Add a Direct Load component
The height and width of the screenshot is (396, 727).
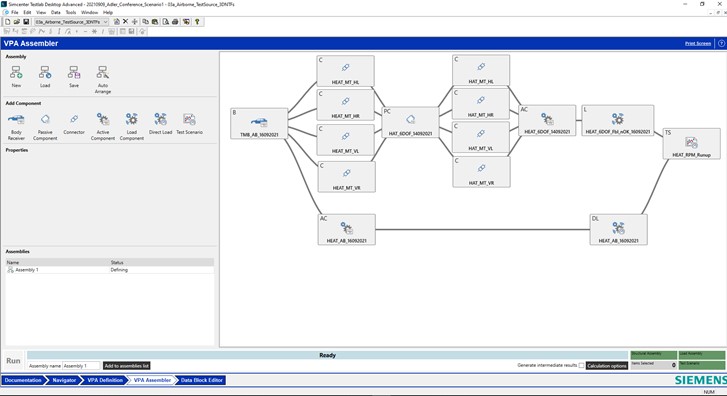(160, 120)
